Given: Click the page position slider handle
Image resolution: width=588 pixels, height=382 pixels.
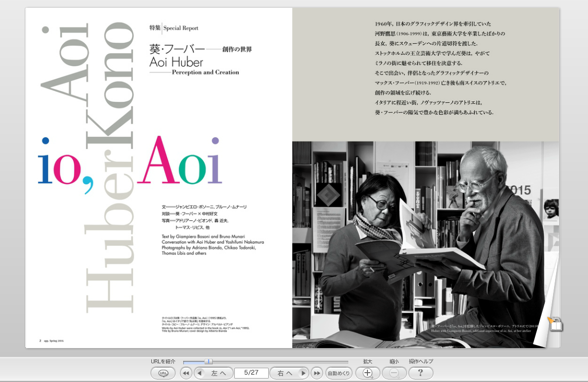Looking at the screenshot, I should point(209,362).
